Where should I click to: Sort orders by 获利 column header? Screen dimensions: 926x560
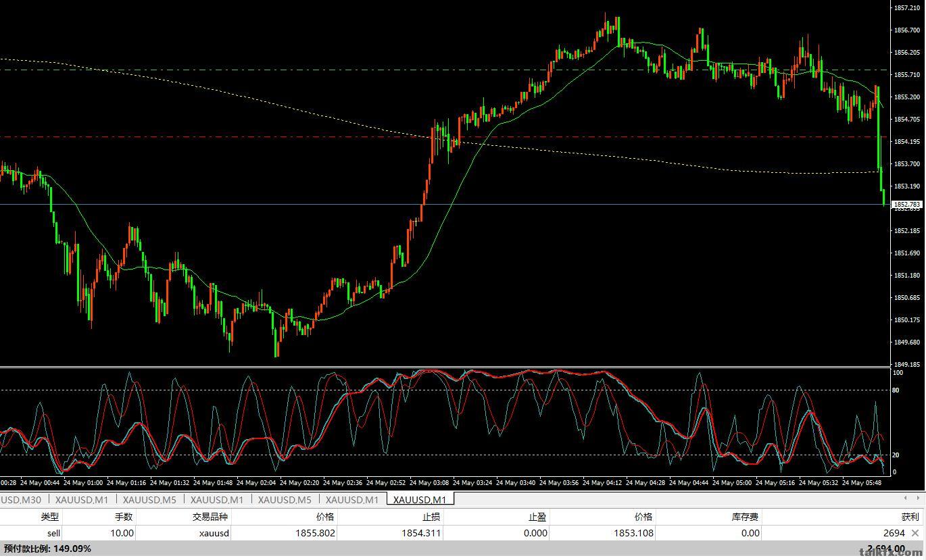point(910,517)
